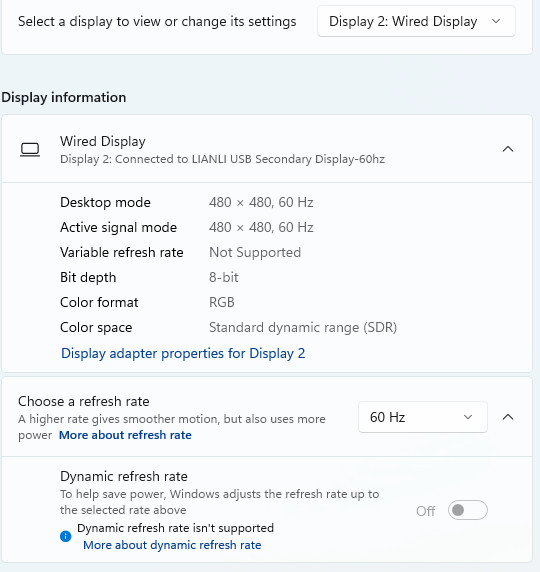The height and width of the screenshot is (572, 540).
Task: Collapse the Choose a refresh rate section
Action: [508, 417]
